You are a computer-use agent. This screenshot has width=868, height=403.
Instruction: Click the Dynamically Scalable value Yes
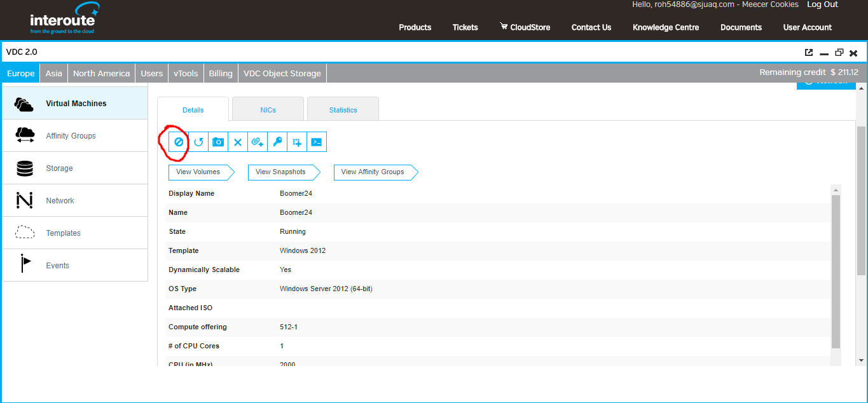click(x=286, y=270)
